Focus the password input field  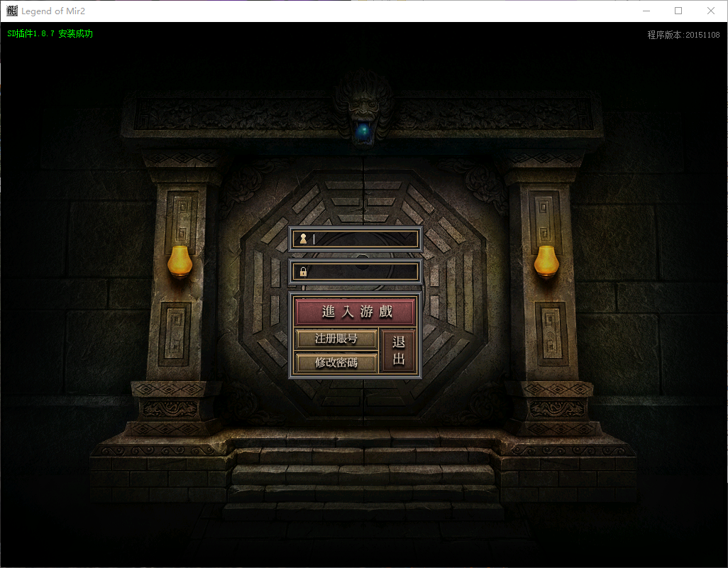click(x=363, y=271)
